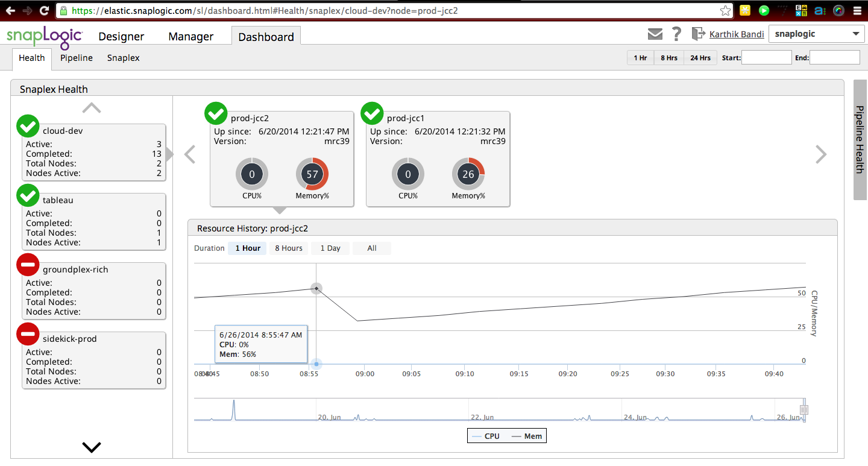Screen dimensions: 868x466
Task: Show previous nodes with left chevron
Action: 190,154
